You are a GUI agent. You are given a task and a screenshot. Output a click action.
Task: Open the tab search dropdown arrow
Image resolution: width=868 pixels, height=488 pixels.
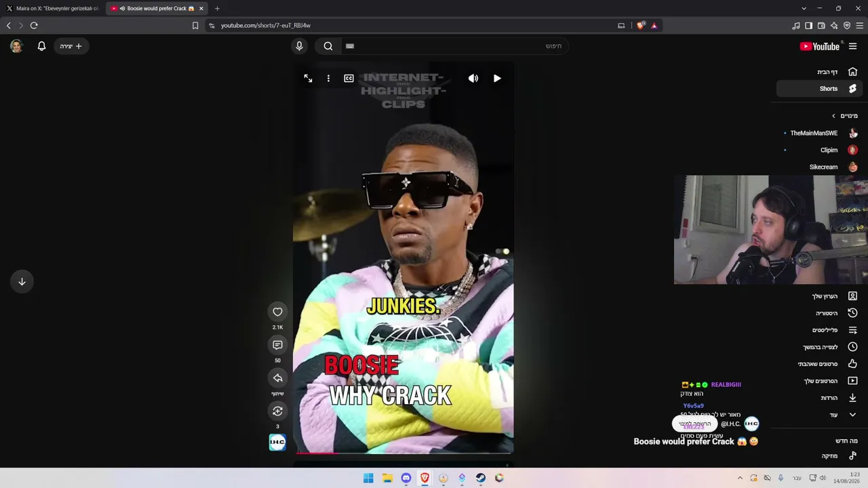[804, 9]
